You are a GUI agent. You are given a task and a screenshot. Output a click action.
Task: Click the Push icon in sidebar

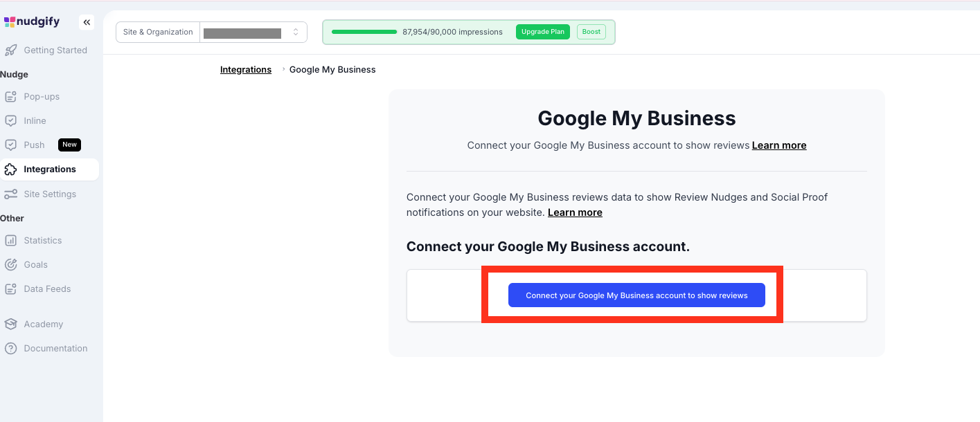pyautogui.click(x=10, y=145)
